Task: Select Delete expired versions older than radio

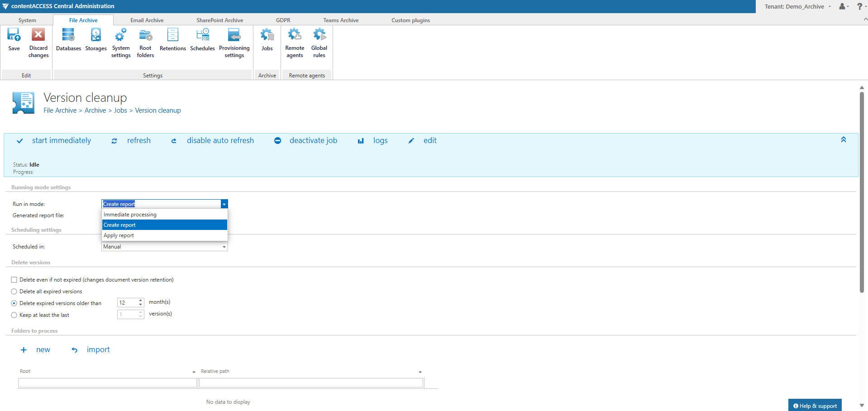Action: 14,303
